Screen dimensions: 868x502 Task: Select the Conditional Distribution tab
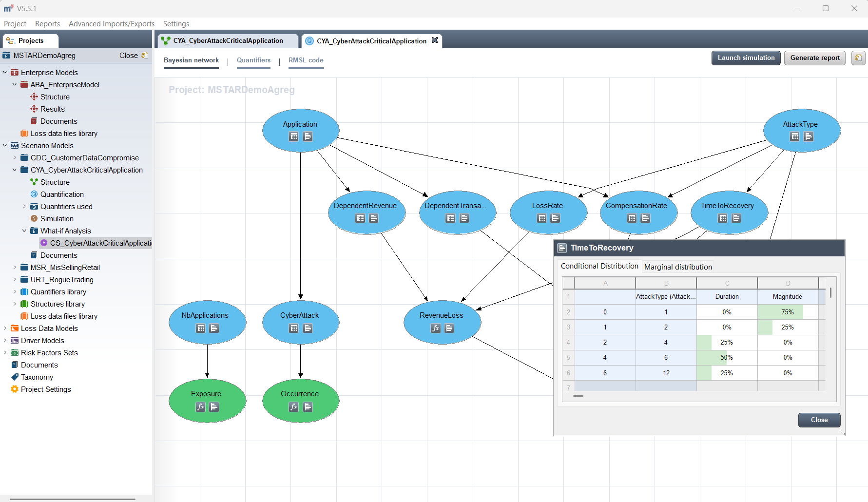click(599, 266)
